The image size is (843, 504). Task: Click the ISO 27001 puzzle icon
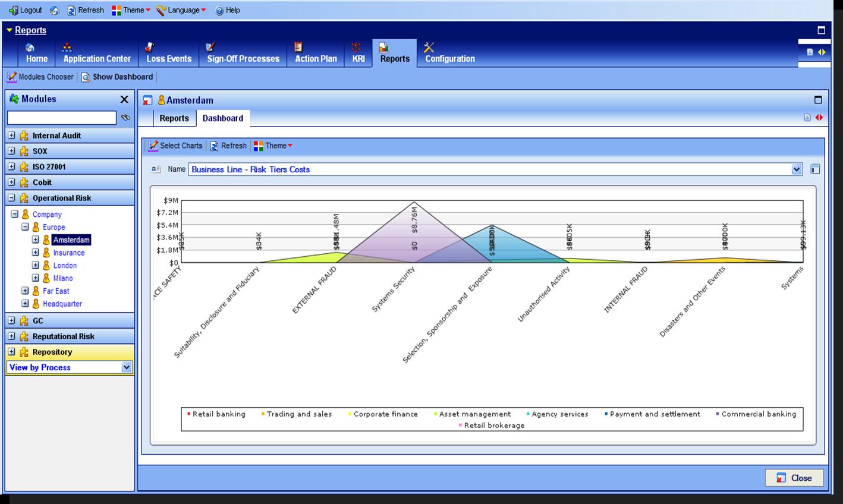click(x=24, y=167)
